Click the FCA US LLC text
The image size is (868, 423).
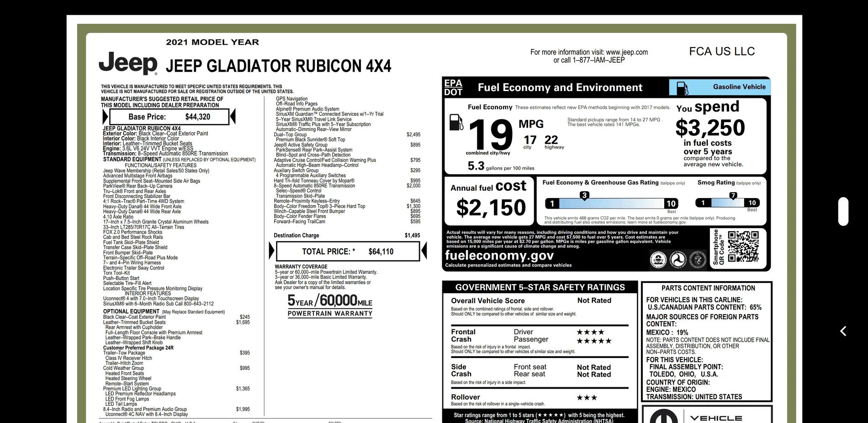(x=722, y=51)
